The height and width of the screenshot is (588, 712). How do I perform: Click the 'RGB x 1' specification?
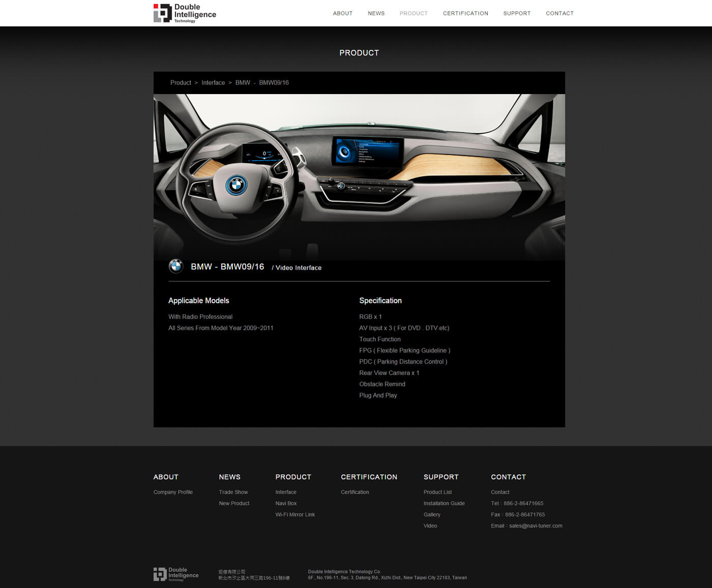click(370, 317)
